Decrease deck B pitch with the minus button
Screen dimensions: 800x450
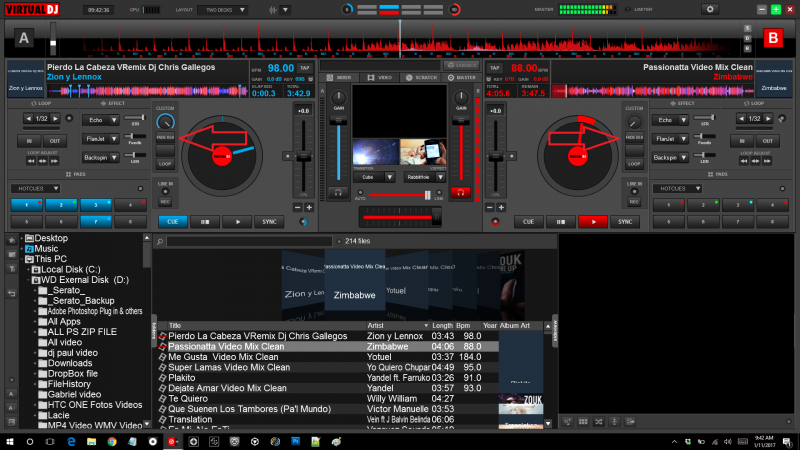[490, 208]
